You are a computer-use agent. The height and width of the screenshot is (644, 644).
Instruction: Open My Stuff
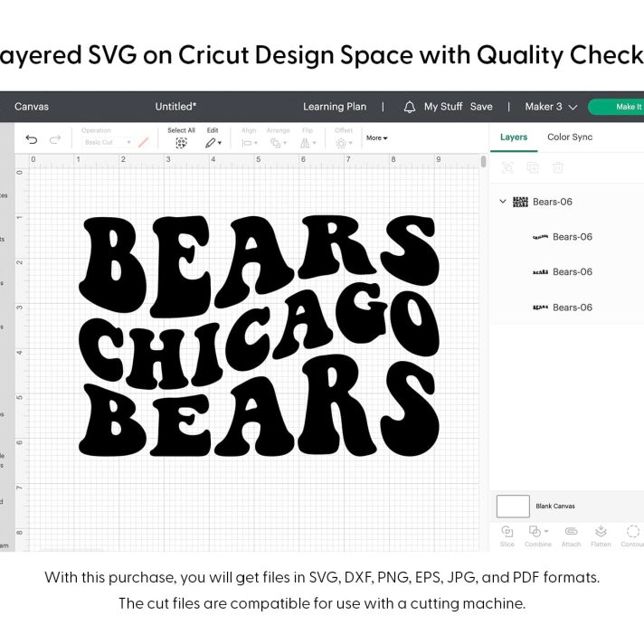coord(443,107)
